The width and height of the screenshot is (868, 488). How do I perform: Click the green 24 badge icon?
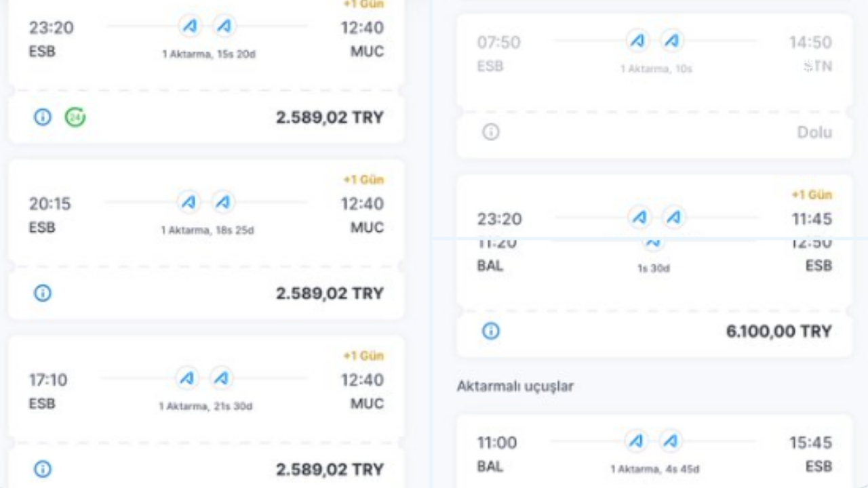pyautogui.click(x=75, y=117)
